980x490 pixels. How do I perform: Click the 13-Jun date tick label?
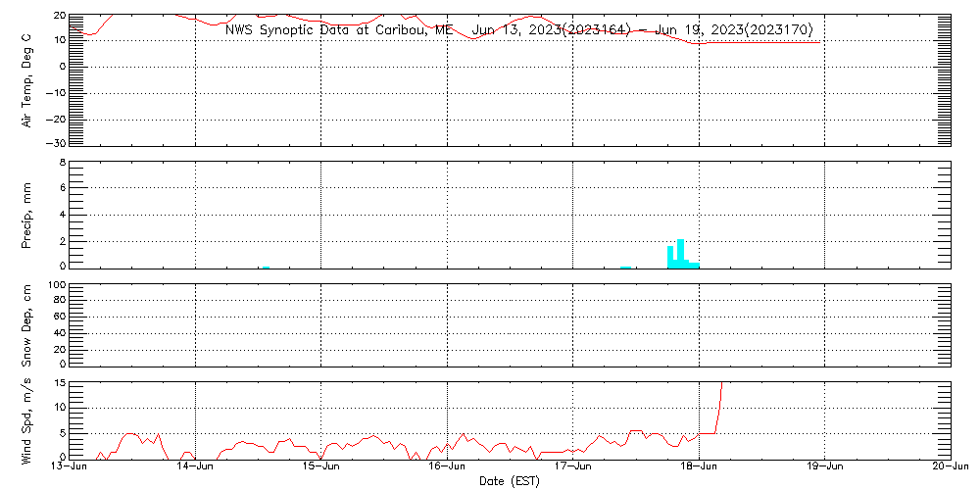(x=70, y=467)
